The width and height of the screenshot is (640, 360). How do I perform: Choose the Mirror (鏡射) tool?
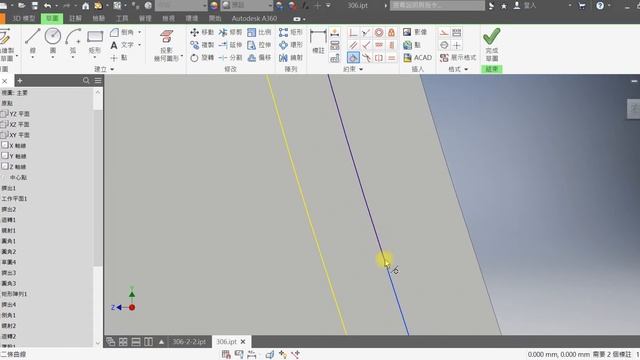[x=291, y=58]
